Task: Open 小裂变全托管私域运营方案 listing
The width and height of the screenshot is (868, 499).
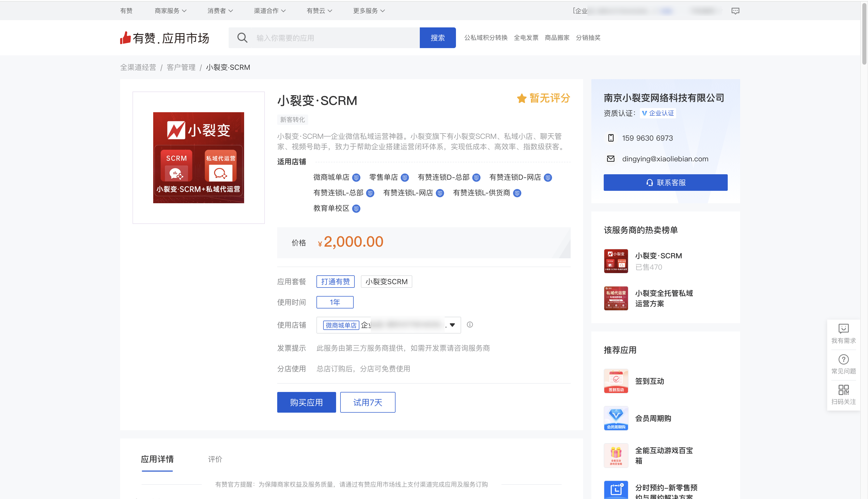Action: 664,298
